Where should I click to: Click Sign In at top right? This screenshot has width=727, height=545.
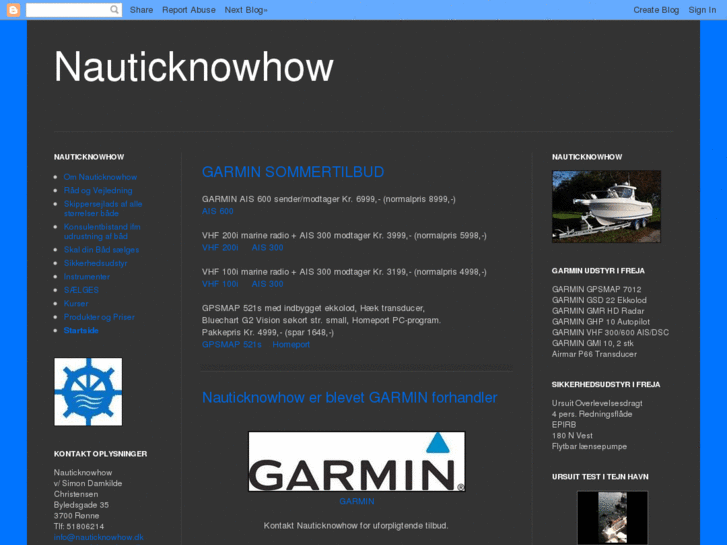point(702,10)
